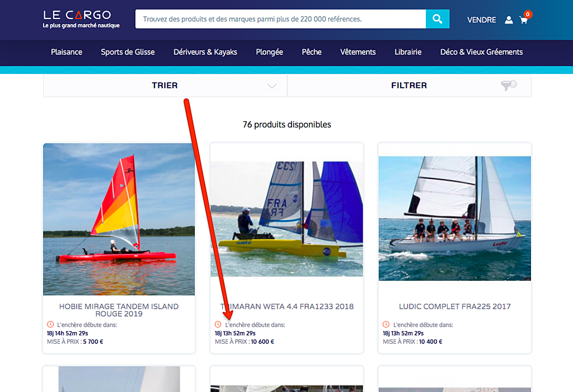Open the shopping cart icon
Image resolution: width=573 pixels, height=392 pixels.
(x=523, y=20)
